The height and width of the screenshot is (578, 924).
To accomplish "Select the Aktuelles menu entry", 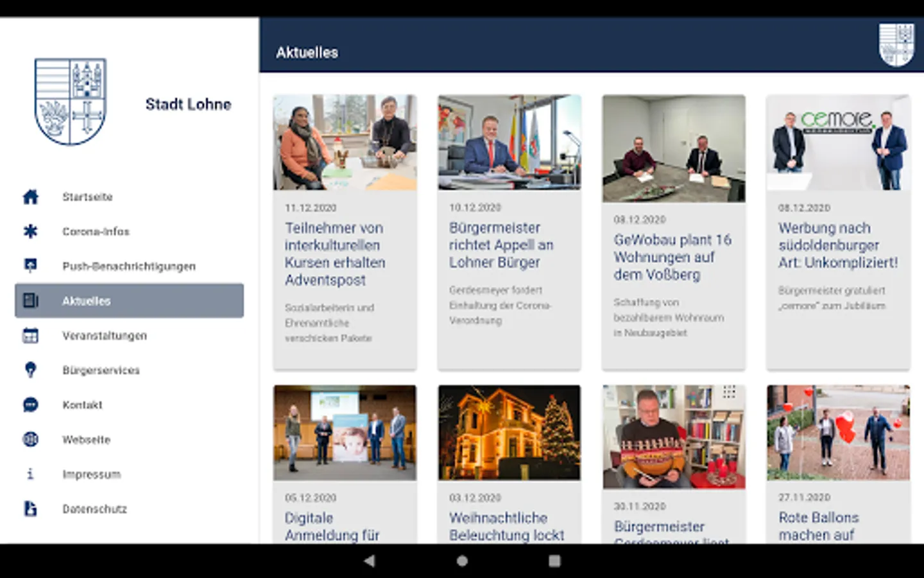I will [129, 301].
